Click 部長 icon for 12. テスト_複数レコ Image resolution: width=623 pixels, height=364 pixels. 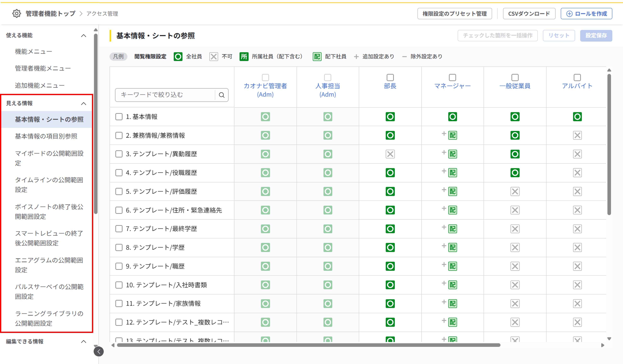tap(390, 322)
